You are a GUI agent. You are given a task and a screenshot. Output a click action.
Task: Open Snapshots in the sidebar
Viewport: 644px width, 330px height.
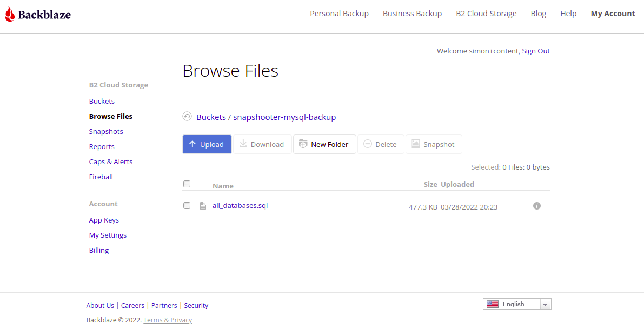pos(106,131)
